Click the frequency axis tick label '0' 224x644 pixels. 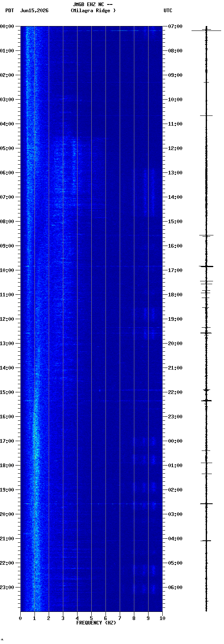coord(20,618)
